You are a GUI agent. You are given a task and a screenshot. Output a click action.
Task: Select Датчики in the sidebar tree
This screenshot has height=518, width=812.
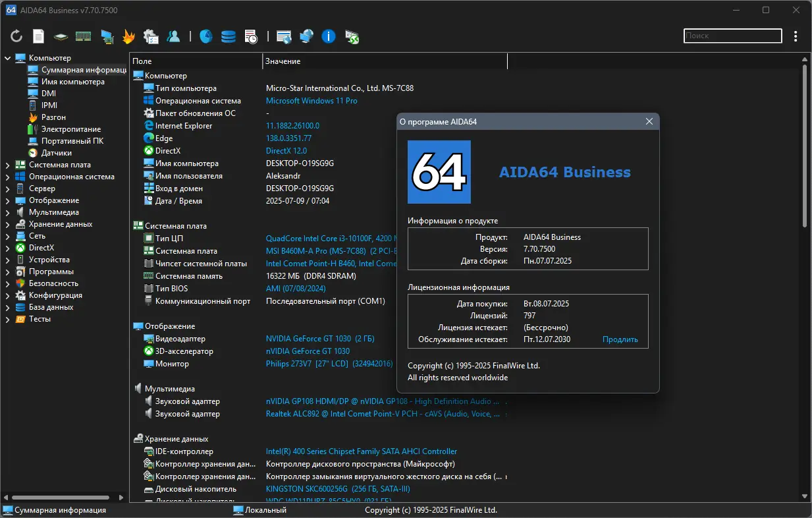(x=56, y=153)
